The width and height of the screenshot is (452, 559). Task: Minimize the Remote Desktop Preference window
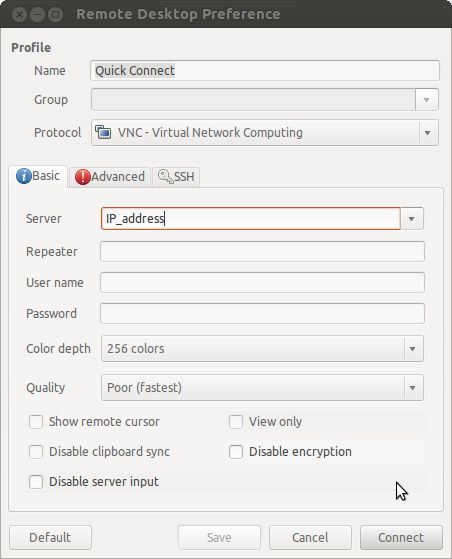(37, 14)
